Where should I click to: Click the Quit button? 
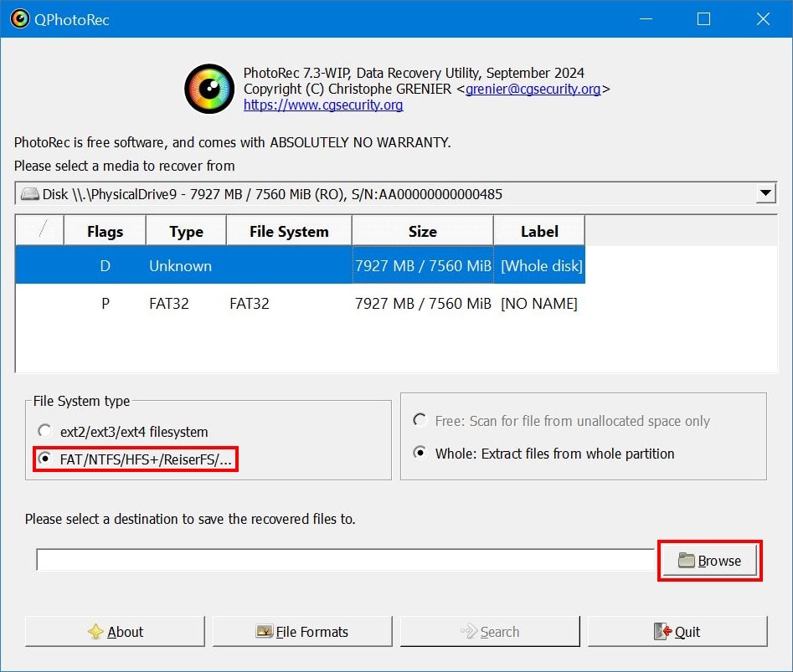(677, 632)
